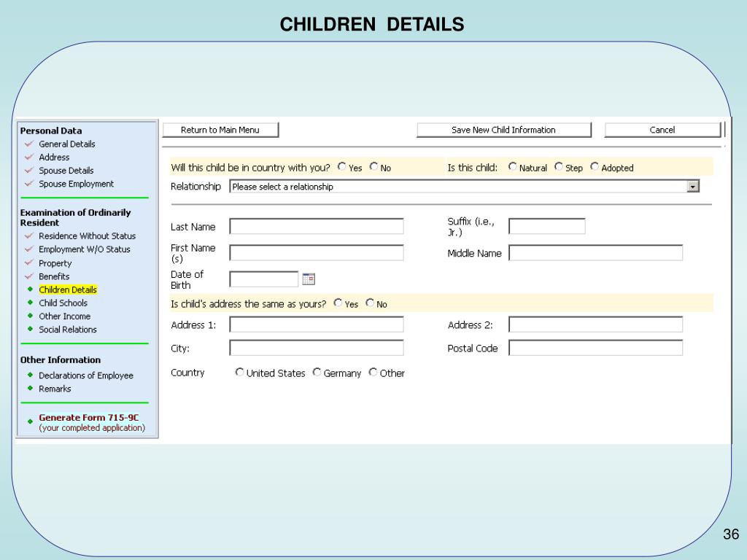747x560 pixels.
Task: Focus the Suffix field
Action: [547, 226]
